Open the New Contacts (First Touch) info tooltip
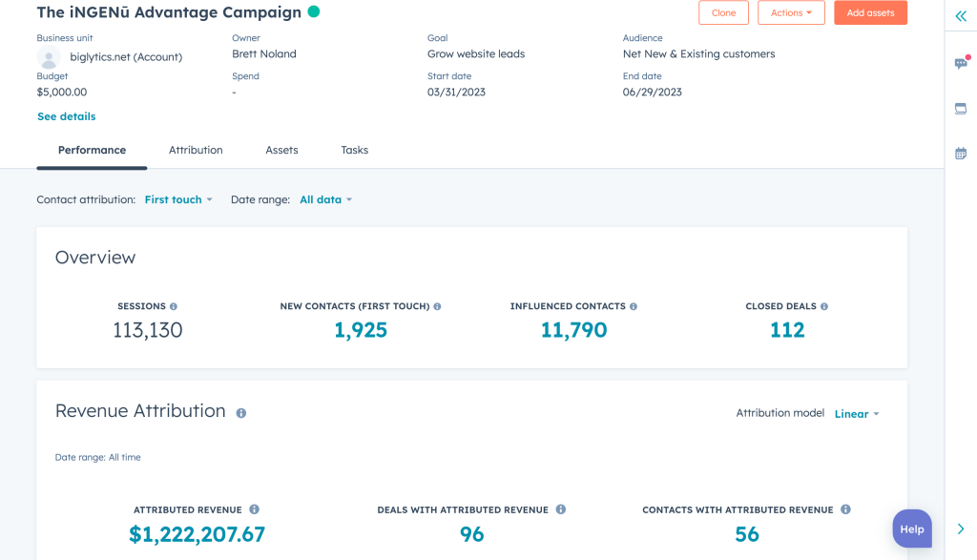 coord(437,306)
